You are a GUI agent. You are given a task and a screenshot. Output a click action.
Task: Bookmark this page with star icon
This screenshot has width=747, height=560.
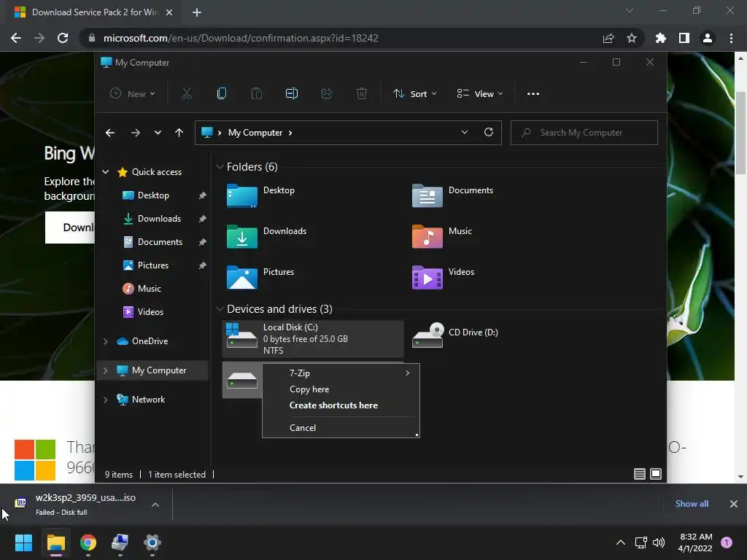pyautogui.click(x=632, y=38)
